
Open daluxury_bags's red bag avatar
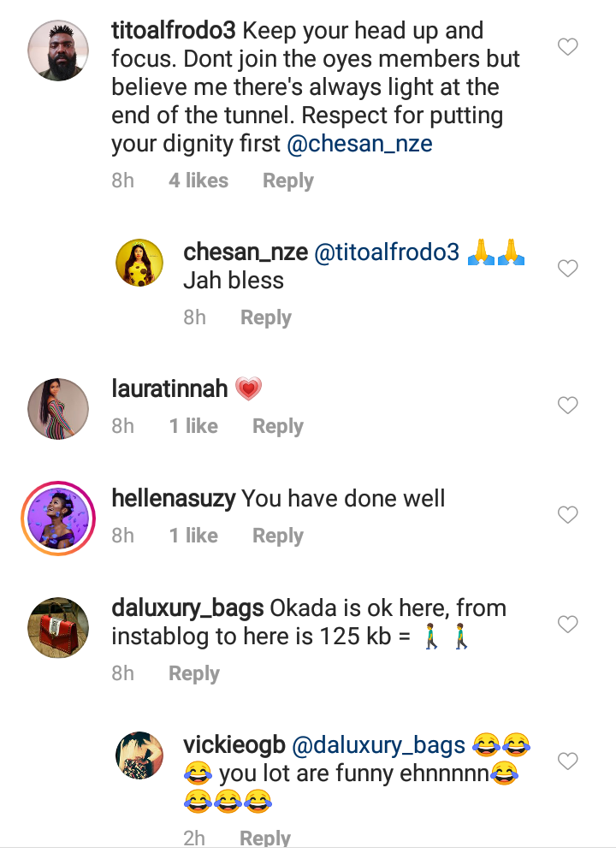coord(58,626)
